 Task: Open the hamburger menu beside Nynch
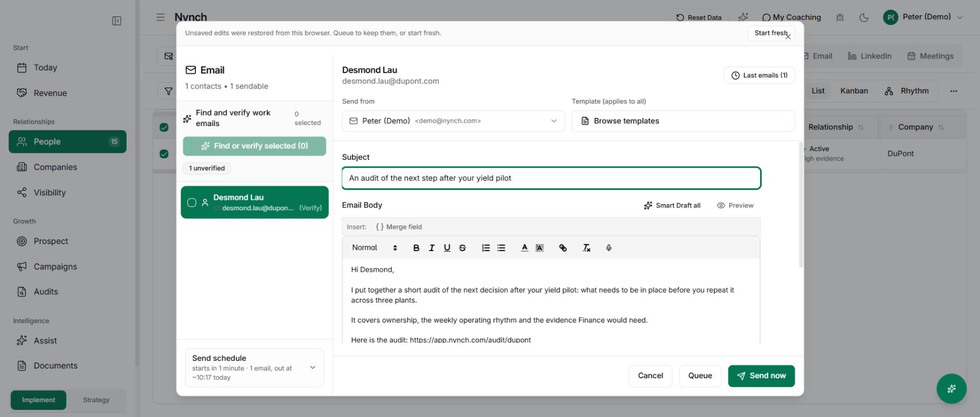[160, 17]
